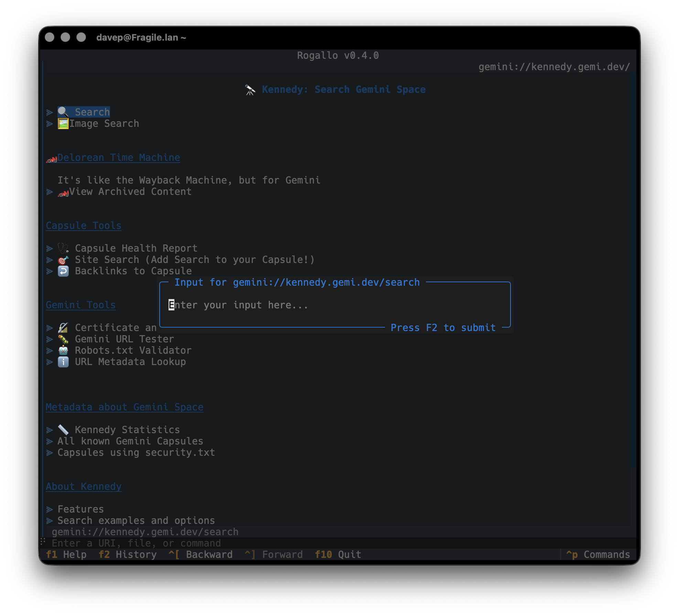Click the arrow marker before Capsules using security.txt
Image resolution: width=679 pixels, height=616 pixels.
click(50, 452)
